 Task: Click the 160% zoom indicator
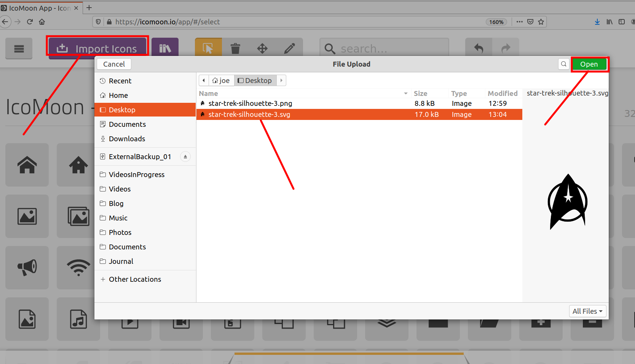point(496,22)
